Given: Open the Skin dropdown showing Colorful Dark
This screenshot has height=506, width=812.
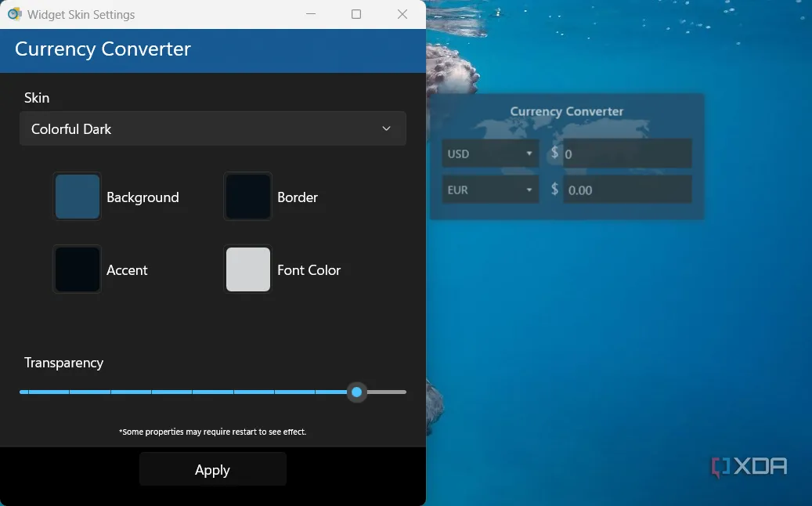Looking at the screenshot, I should tap(213, 128).
